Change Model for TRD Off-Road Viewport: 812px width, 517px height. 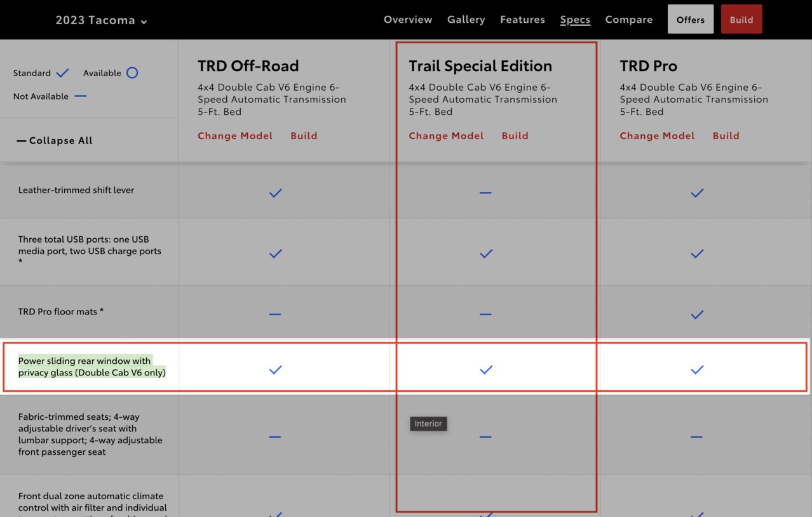click(235, 136)
